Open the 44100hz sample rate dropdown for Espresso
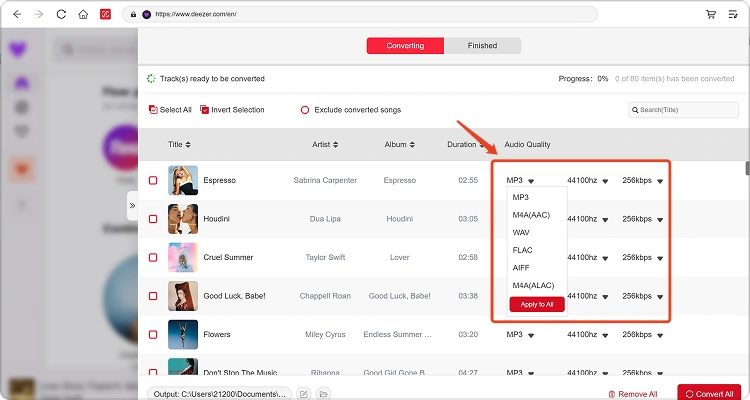The width and height of the screenshot is (750, 400). click(x=587, y=180)
